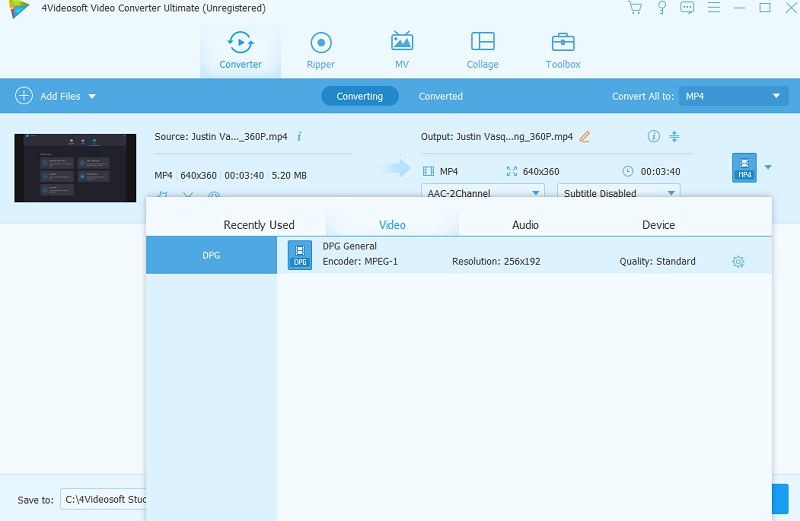The height and width of the screenshot is (521, 800).
Task: Open the AAC-2Channel audio track dropdown
Action: 483,191
